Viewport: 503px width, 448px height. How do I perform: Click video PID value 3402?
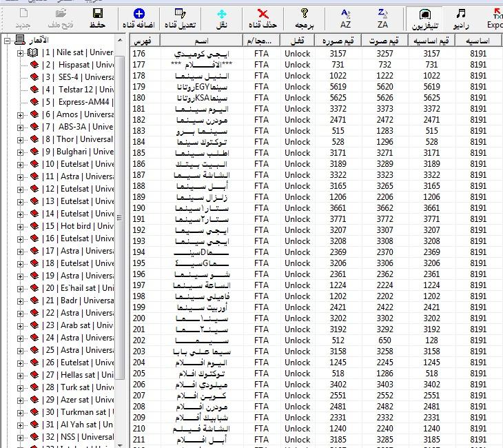coord(338,385)
